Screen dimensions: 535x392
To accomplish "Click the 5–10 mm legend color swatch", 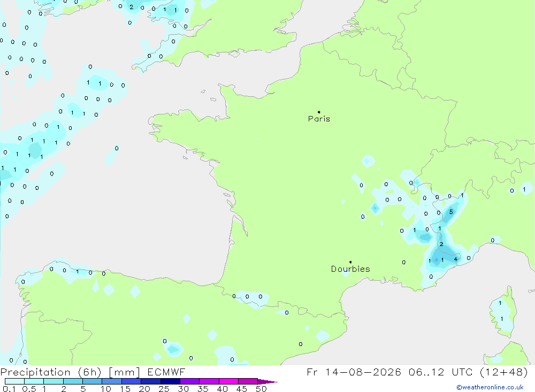I will coord(93,381).
